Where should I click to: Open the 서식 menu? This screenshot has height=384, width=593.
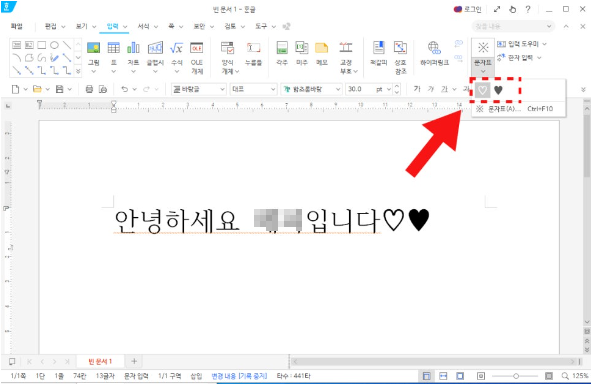[143, 26]
